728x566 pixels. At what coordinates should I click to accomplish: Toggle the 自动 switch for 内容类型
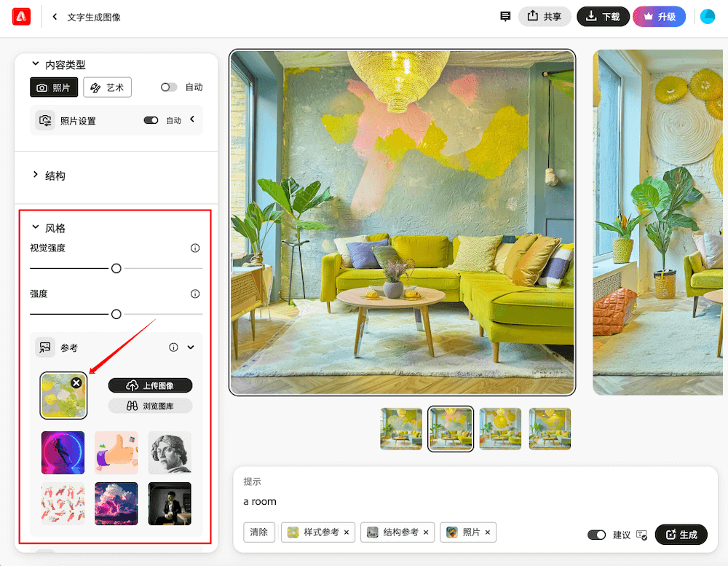click(169, 87)
